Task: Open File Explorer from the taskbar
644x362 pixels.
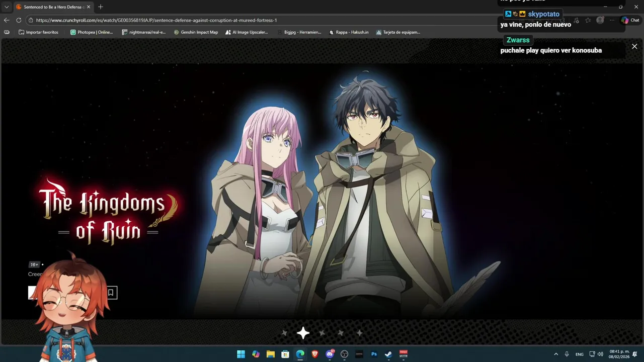Action: 270,354
